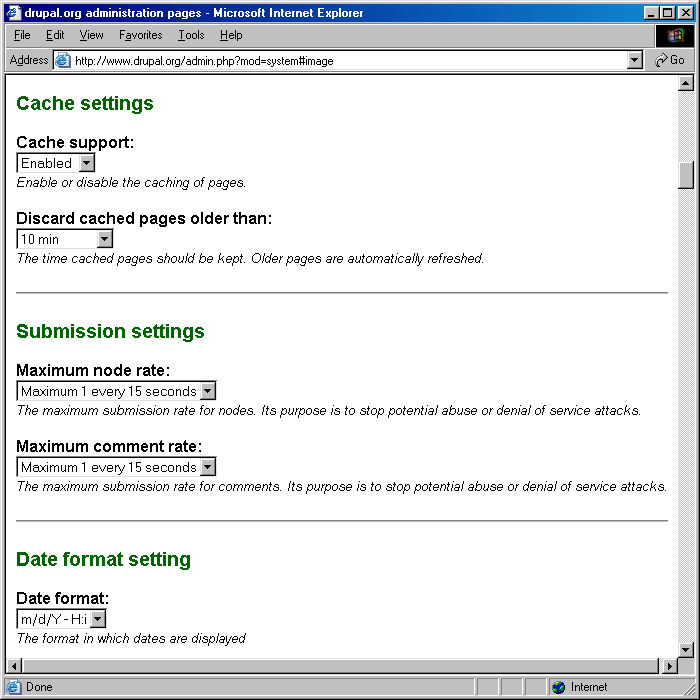Click 'Enable or disable the caching of pages.' text
Image resolution: width=700 pixels, height=700 pixels.
coord(131,183)
